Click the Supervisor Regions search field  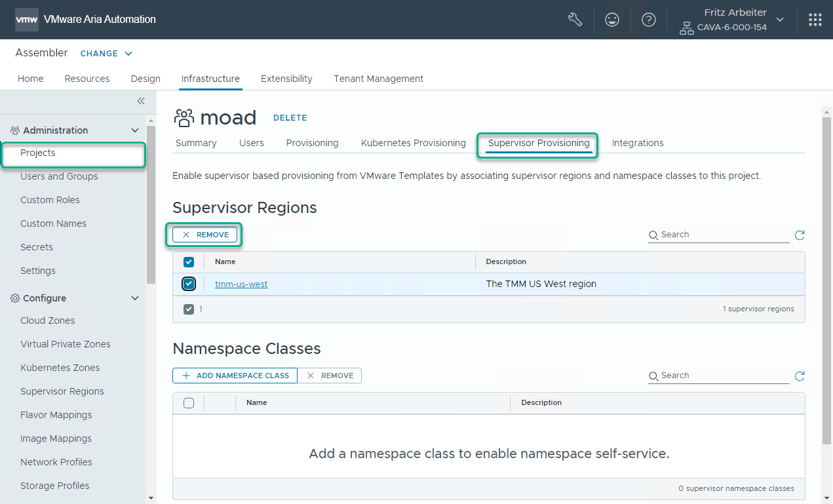(x=719, y=235)
